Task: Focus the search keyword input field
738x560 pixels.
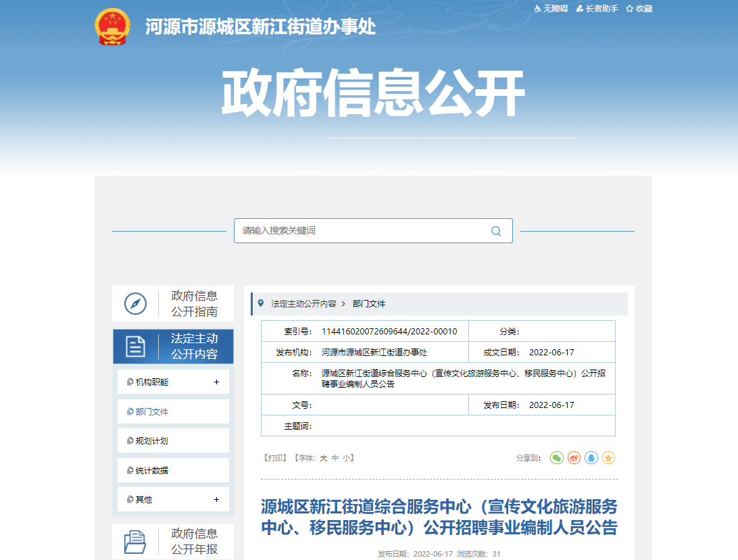Action: pyautogui.click(x=373, y=230)
